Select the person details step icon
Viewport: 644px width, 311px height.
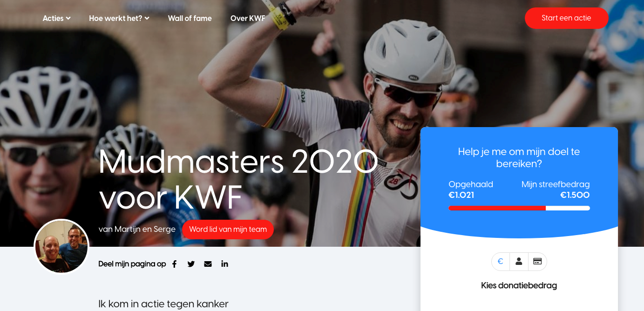(x=519, y=262)
